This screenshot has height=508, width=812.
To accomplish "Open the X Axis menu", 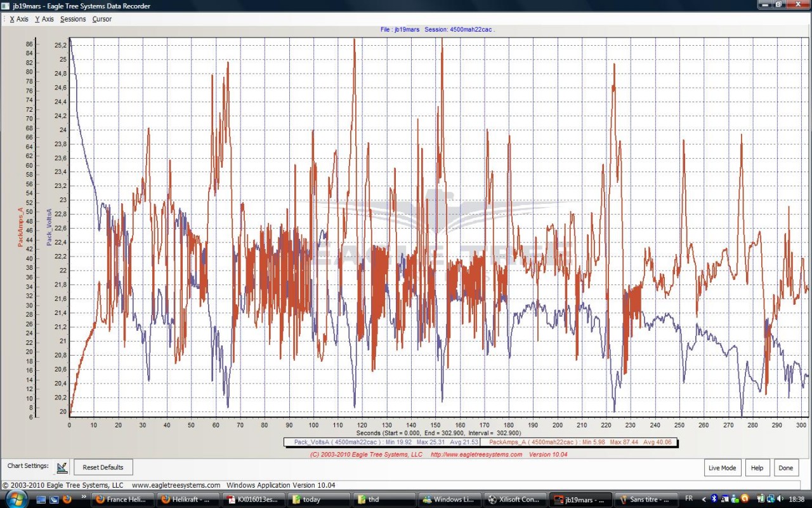I will pos(19,19).
